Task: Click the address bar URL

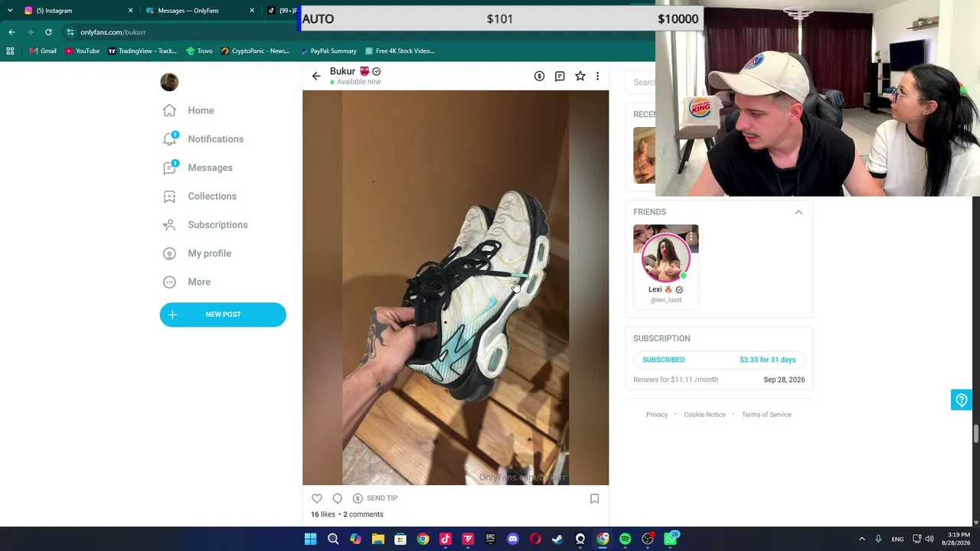Action: pyautogui.click(x=113, y=32)
